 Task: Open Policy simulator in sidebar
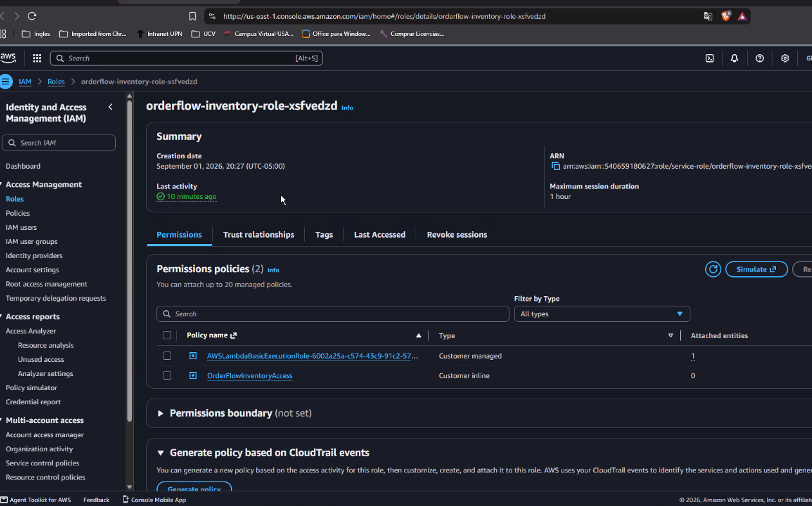click(x=32, y=388)
